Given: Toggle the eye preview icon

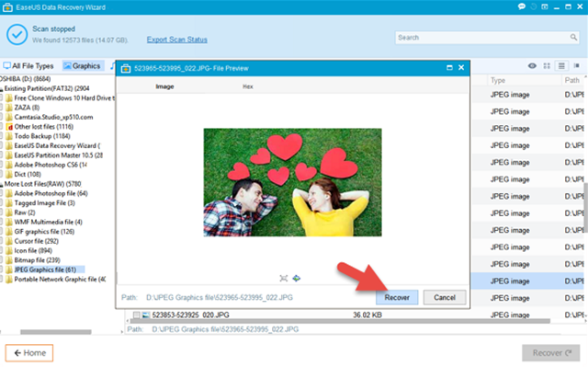Looking at the screenshot, I should [x=532, y=65].
